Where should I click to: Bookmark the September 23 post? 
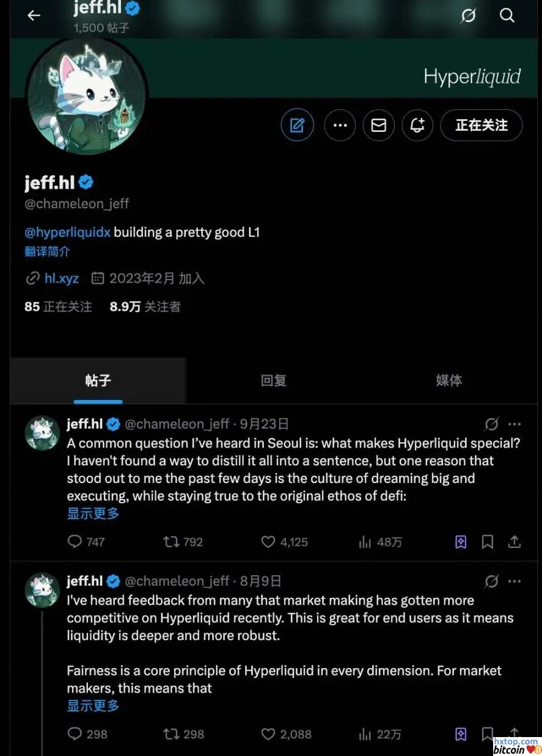[488, 542]
